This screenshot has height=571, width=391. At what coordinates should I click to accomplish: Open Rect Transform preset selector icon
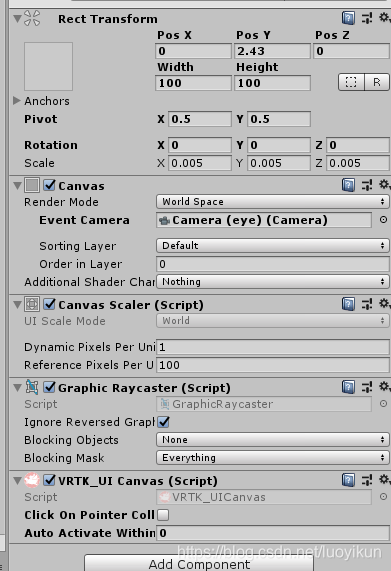[367, 18]
